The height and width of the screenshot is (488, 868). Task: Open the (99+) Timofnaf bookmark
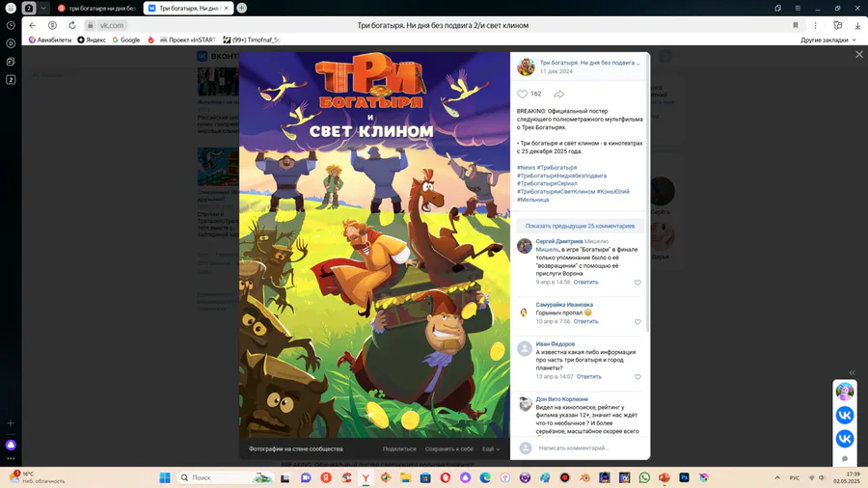coord(252,40)
